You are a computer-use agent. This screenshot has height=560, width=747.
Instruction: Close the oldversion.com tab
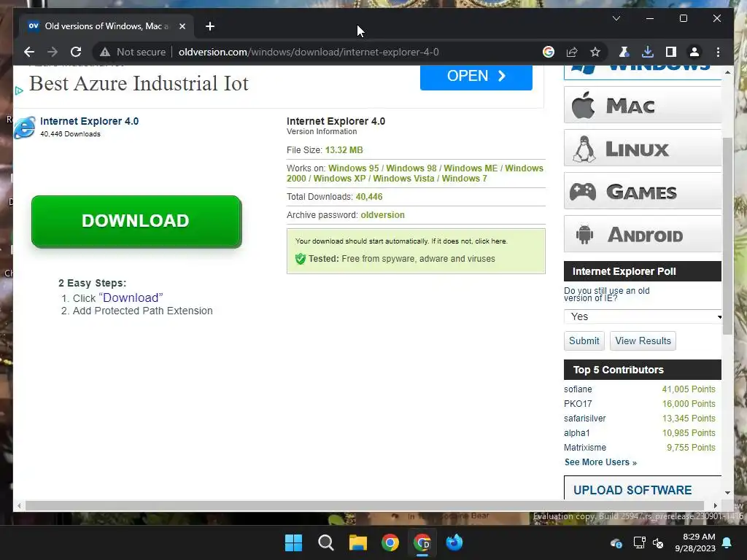[x=182, y=26]
